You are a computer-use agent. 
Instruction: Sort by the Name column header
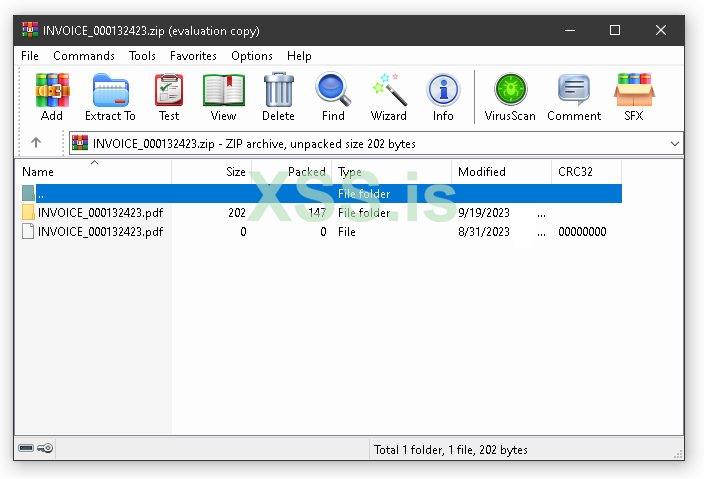click(x=93, y=171)
